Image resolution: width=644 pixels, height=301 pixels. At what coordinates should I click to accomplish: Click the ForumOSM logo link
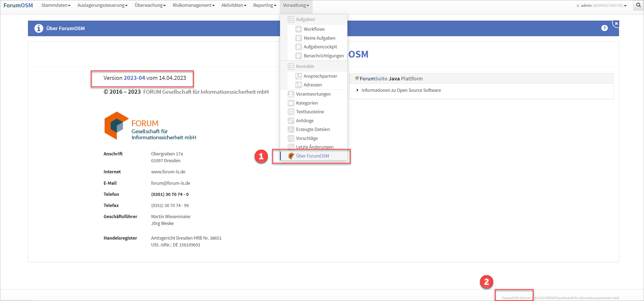(18, 5)
